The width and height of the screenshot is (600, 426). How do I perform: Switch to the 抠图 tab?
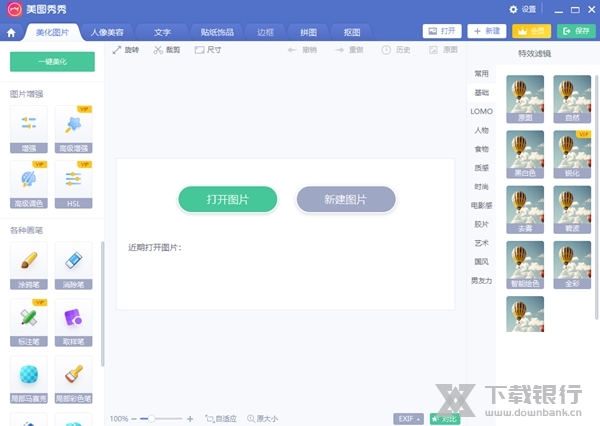(352, 33)
